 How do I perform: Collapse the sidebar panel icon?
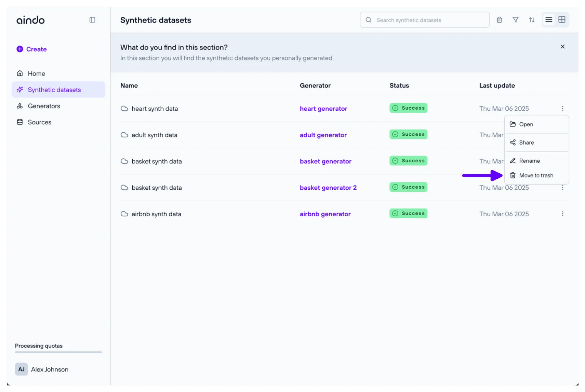[x=92, y=20]
